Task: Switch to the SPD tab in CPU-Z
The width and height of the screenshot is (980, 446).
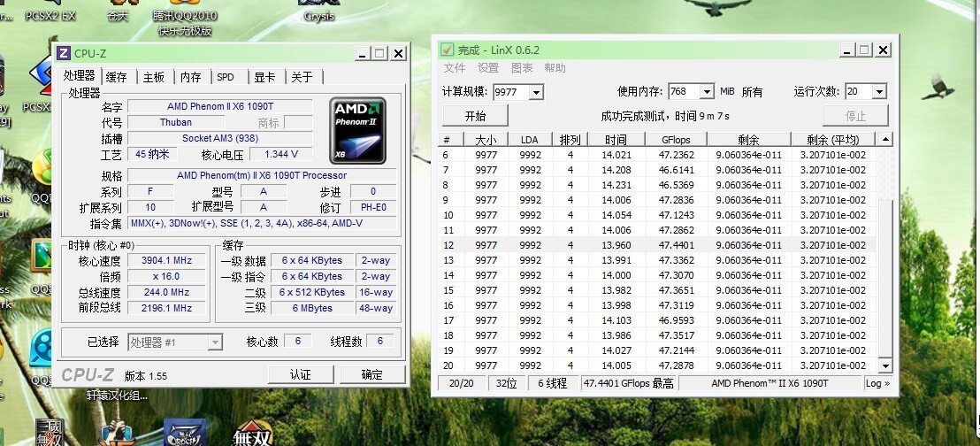Action: [x=226, y=77]
